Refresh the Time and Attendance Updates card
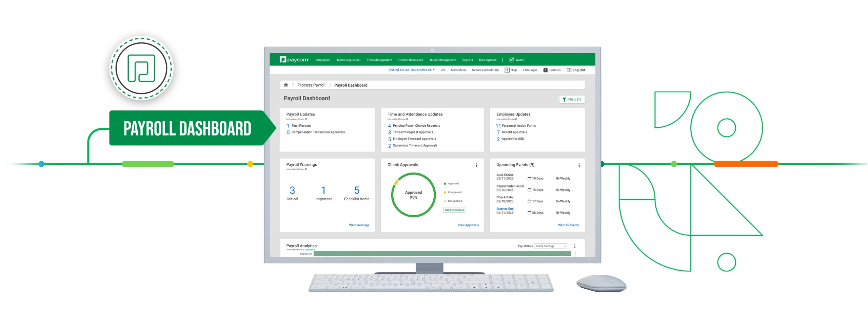The image size is (868, 326). (407, 119)
